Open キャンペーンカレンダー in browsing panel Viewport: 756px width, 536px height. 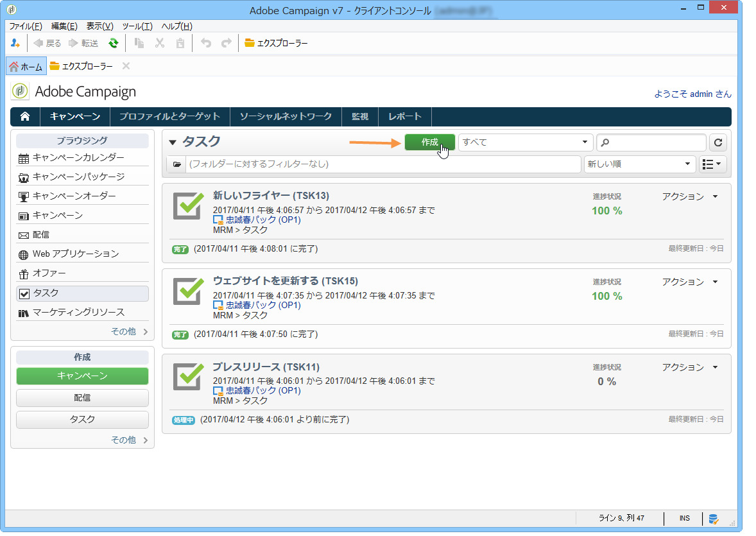pyautogui.click(x=82, y=158)
